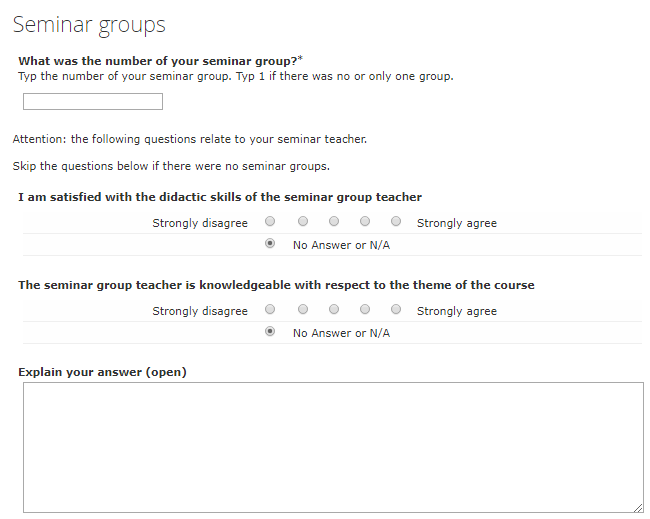The height and width of the screenshot is (519, 650).
Task: Click 'No Answer or N/A' label under knowledgeable question
Action: coord(342,333)
